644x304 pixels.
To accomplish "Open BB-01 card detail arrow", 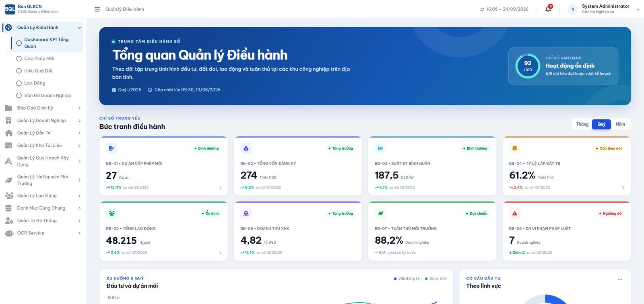I will point(220,187).
